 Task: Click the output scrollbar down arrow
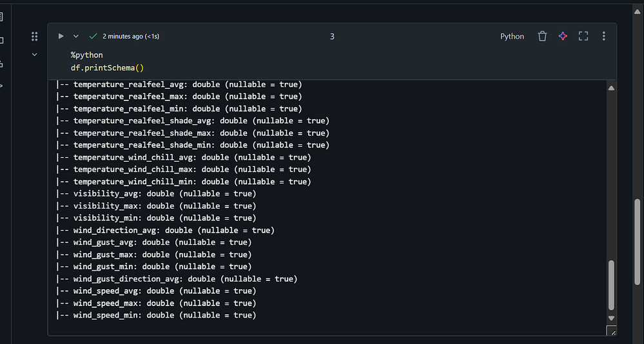click(x=612, y=318)
